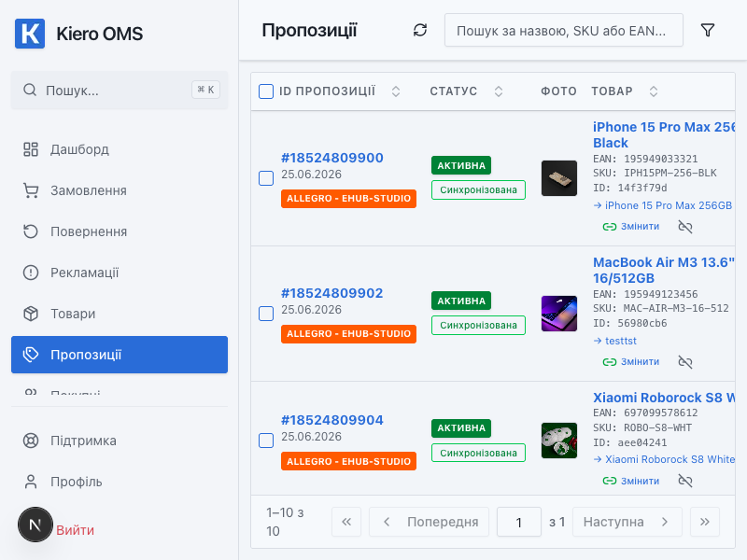Open linked product 'Xiaomi Roborock S8 White'
747x560 pixels.
[664, 459]
